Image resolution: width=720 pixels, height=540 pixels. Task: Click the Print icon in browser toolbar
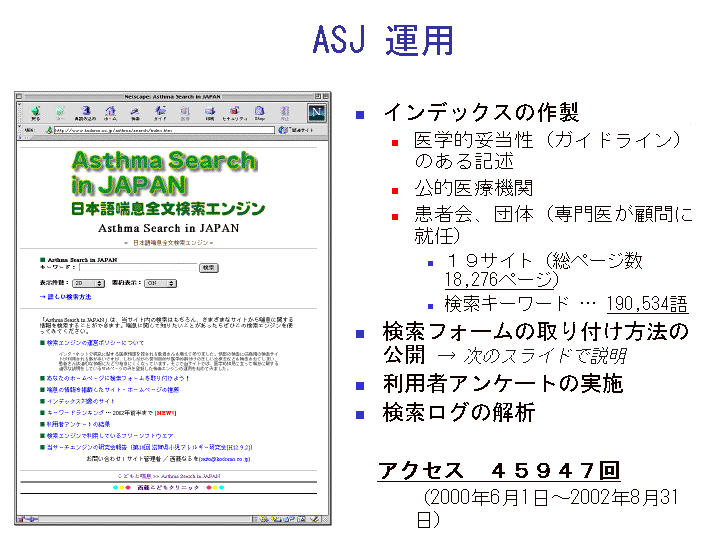tap(209, 112)
